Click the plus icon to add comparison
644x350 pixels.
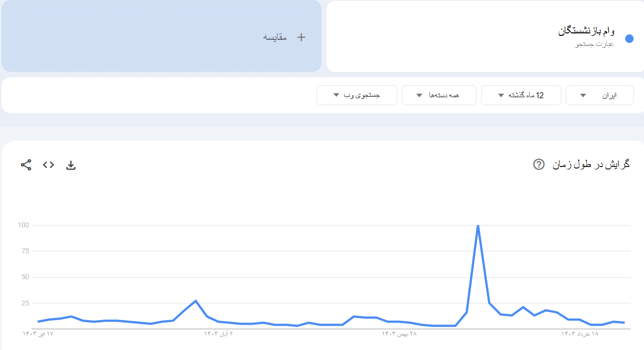301,37
